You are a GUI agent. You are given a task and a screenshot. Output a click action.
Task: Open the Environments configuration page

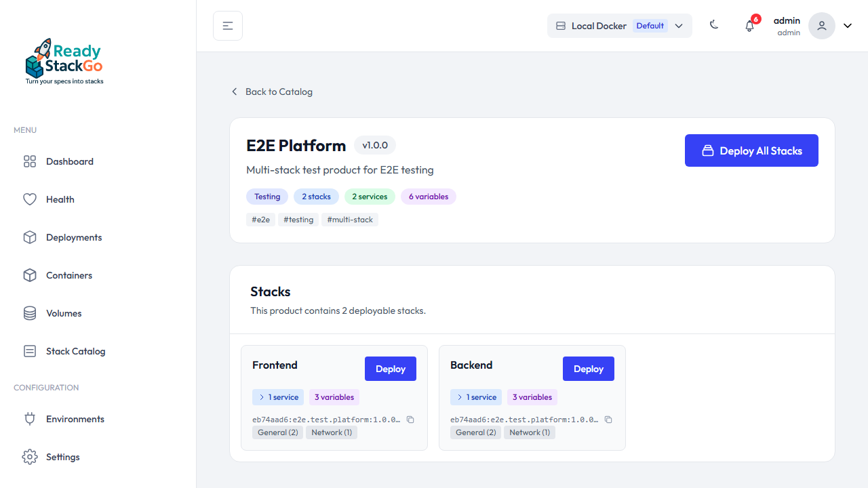point(75,419)
